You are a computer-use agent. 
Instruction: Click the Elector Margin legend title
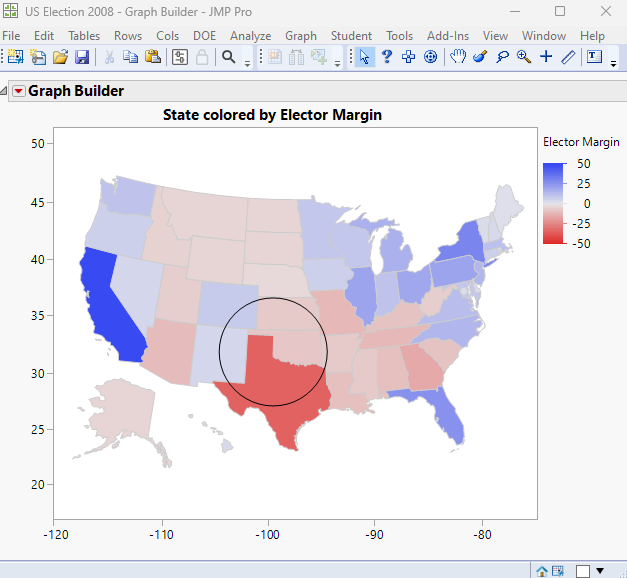pos(580,142)
